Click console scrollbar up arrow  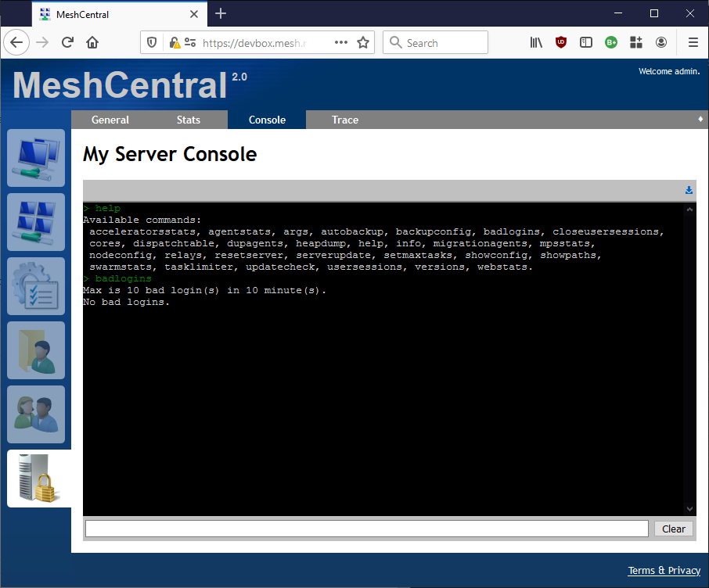click(689, 209)
